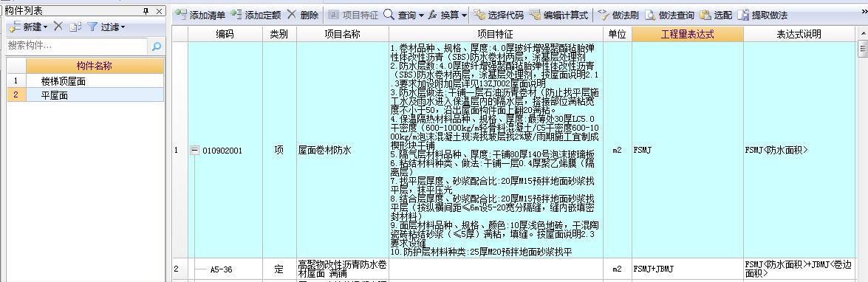Click the magnifier search icon
The height and width of the screenshot is (282, 868).
[156, 47]
